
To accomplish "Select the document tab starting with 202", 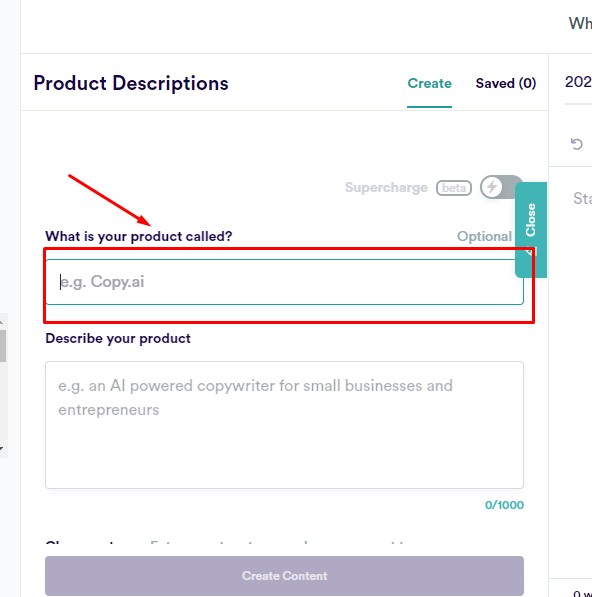I will pyautogui.click(x=578, y=82).
